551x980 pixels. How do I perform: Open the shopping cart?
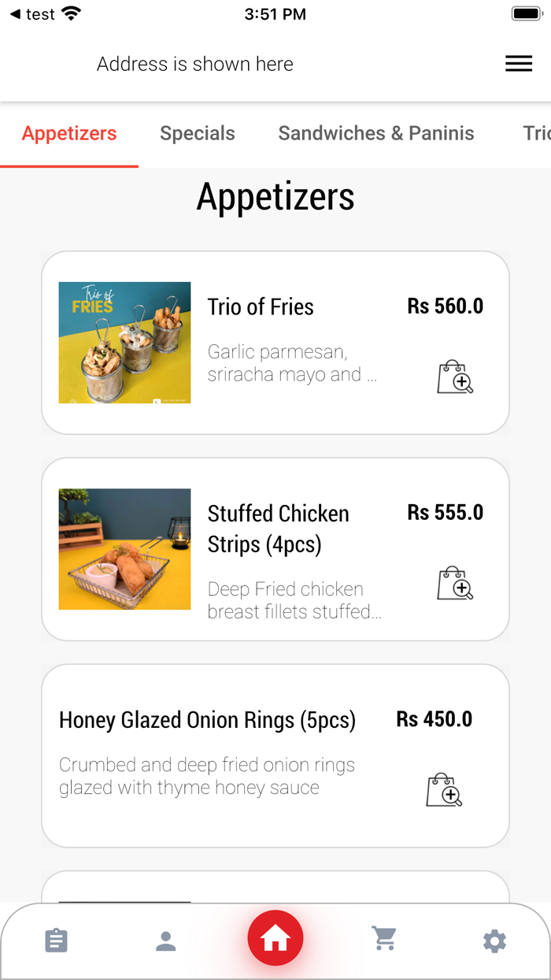pos(384,938)
